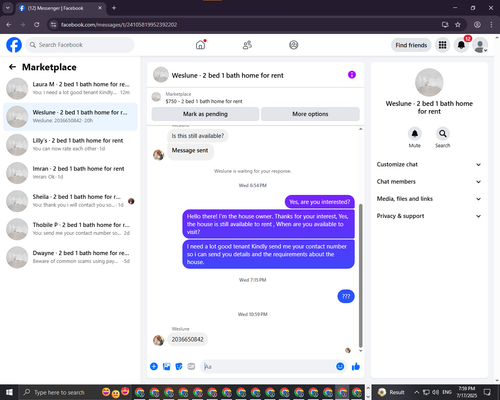Click the browser back arrow
The image size is (500, 400).
(x=9, y=25)
